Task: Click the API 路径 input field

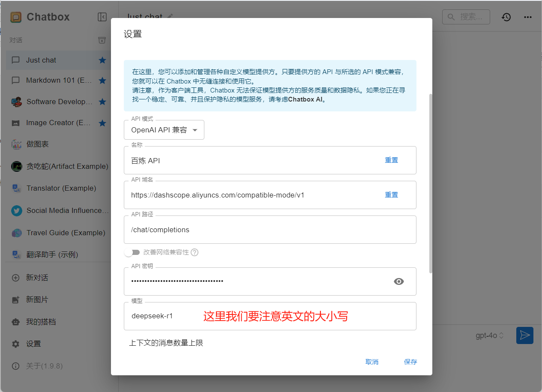Action: pyautogui.click(x=270, y=230)
